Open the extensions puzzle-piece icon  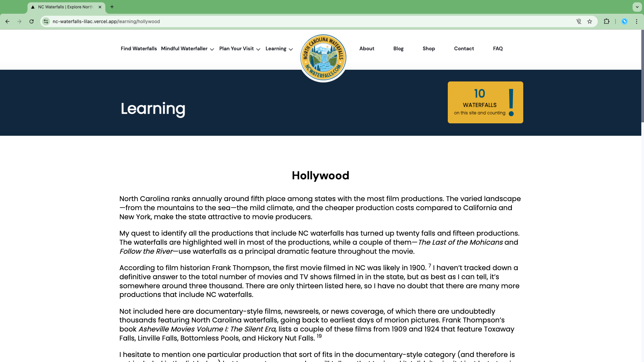[606, 21]
